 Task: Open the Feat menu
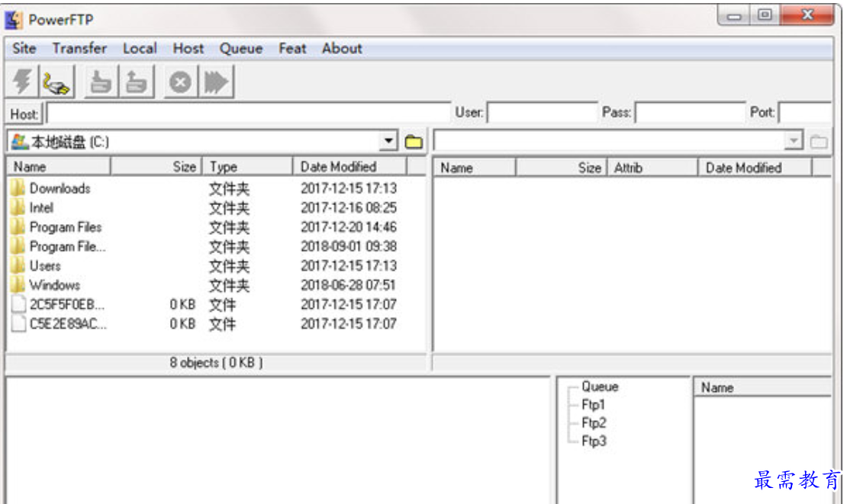coord(292,49)
